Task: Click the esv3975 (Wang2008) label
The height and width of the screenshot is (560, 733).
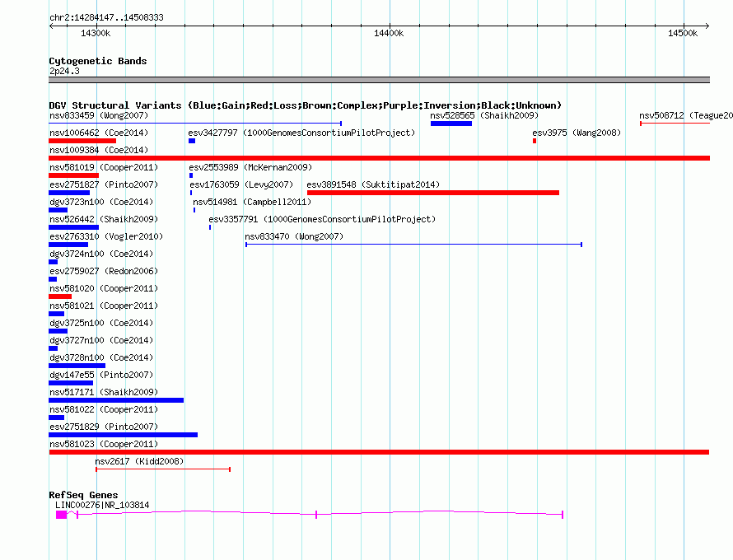Action: (577, 133)
